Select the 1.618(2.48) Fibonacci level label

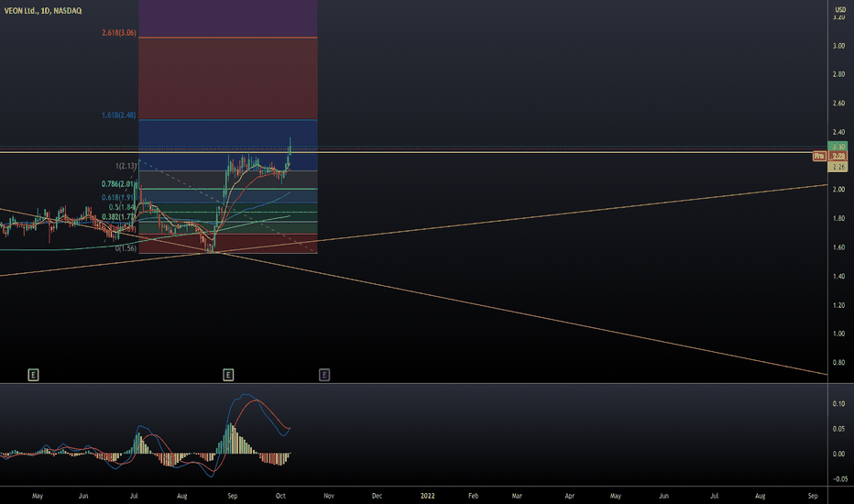[119, 115]
